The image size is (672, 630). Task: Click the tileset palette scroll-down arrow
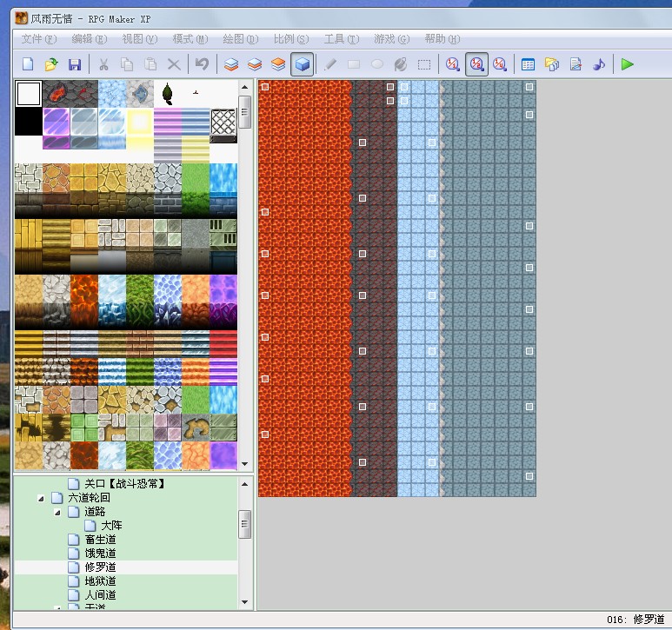tap(244, 464)
